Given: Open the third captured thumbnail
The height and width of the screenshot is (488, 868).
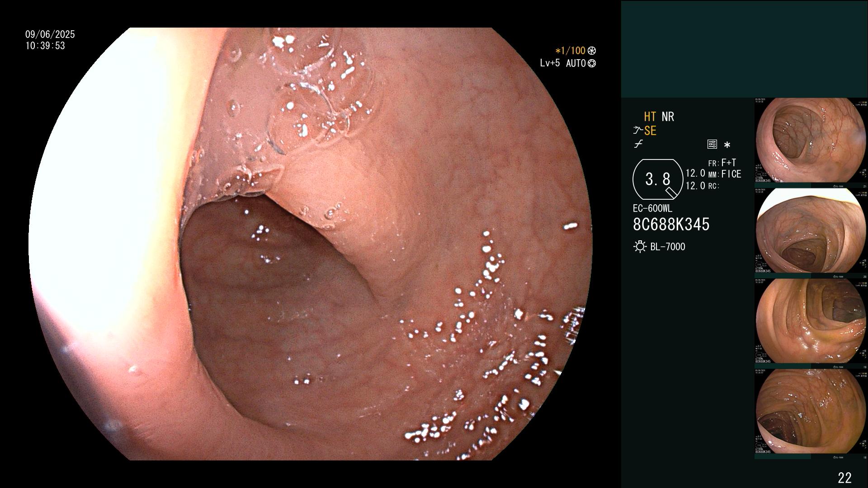Looking at the screenshot, I should [x=811, y=321].
